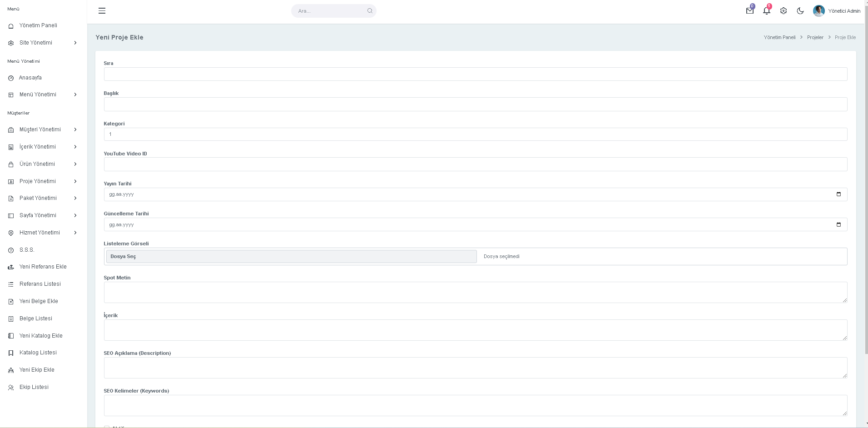Open the Belge Listesi menu item
The width and height of the screenshot is (868, 428).
point(36,319)
